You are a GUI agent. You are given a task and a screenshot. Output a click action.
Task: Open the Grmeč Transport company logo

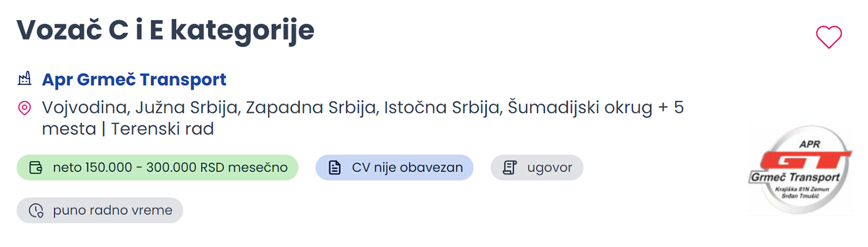pos(800,170)
